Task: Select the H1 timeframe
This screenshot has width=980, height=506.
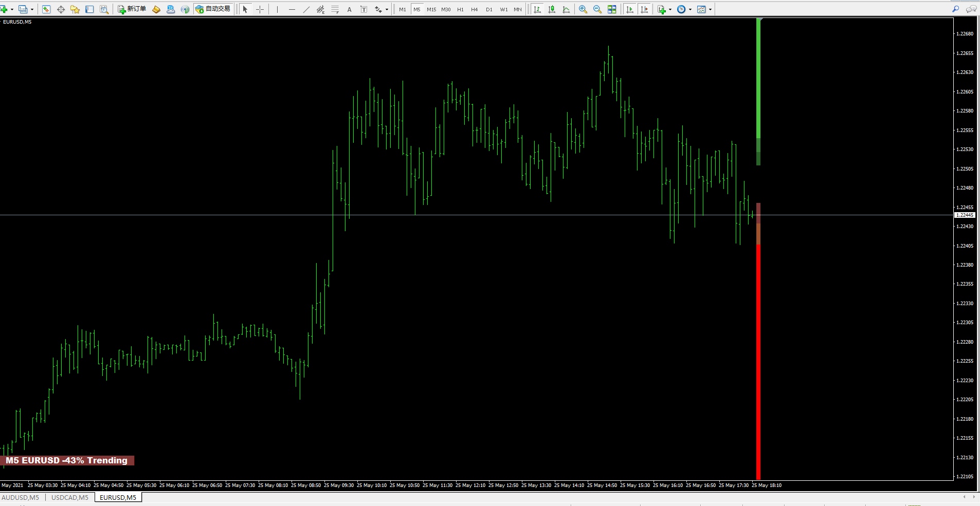Action: point(460,9)
